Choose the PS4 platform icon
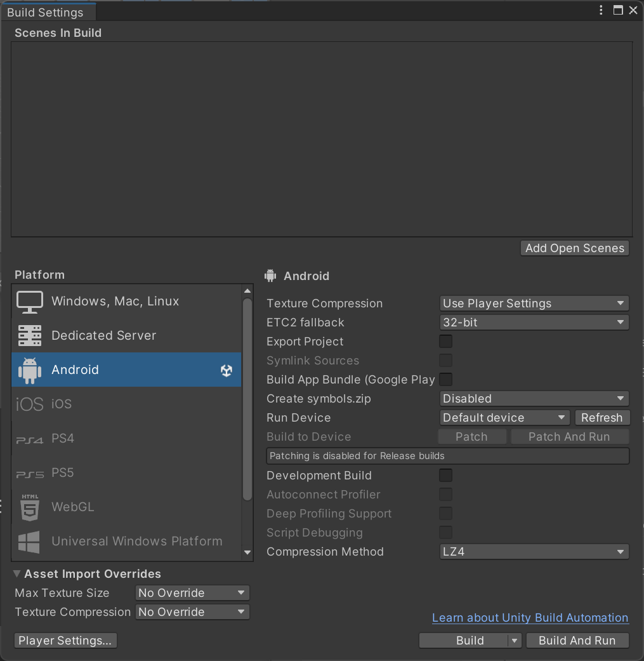This screenshot has width=644, height=661. click(30, 439)
